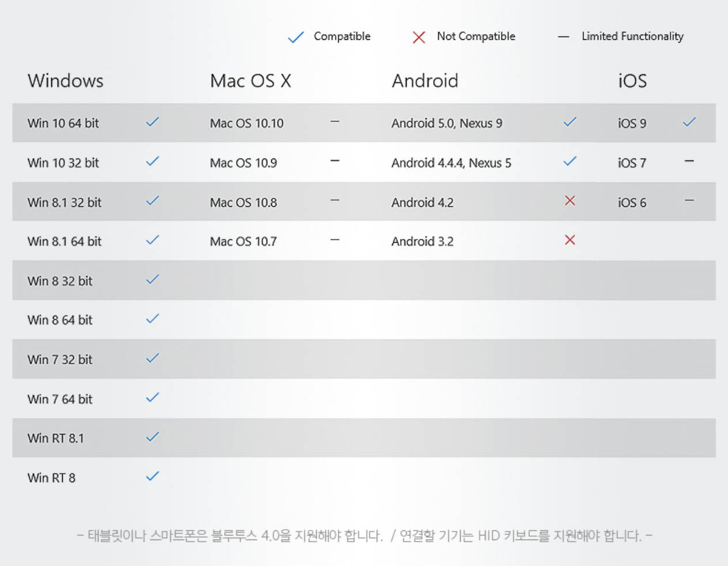Select the Win 10 64 bit row label
This screenshot has height=566, width=728.
[x=63, y=123]
